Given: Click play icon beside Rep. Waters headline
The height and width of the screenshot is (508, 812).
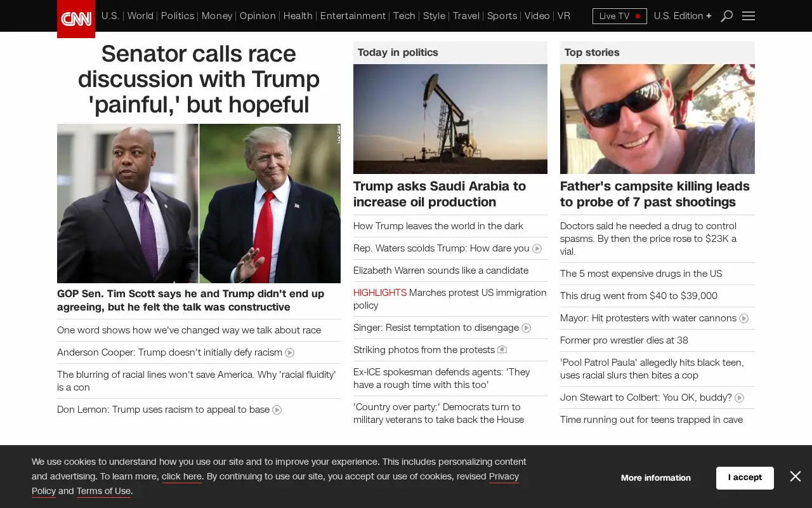Looking at the screenshot, I should pos(537,248).
